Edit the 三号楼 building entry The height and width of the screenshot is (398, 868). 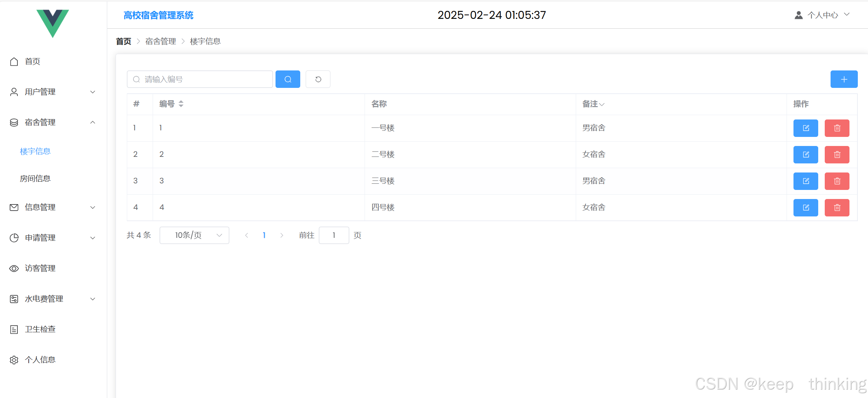pos(805,181)
